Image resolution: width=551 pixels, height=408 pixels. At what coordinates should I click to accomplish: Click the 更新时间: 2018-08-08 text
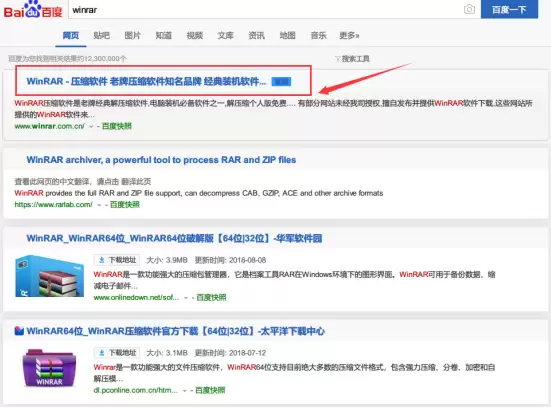[231, 260]
